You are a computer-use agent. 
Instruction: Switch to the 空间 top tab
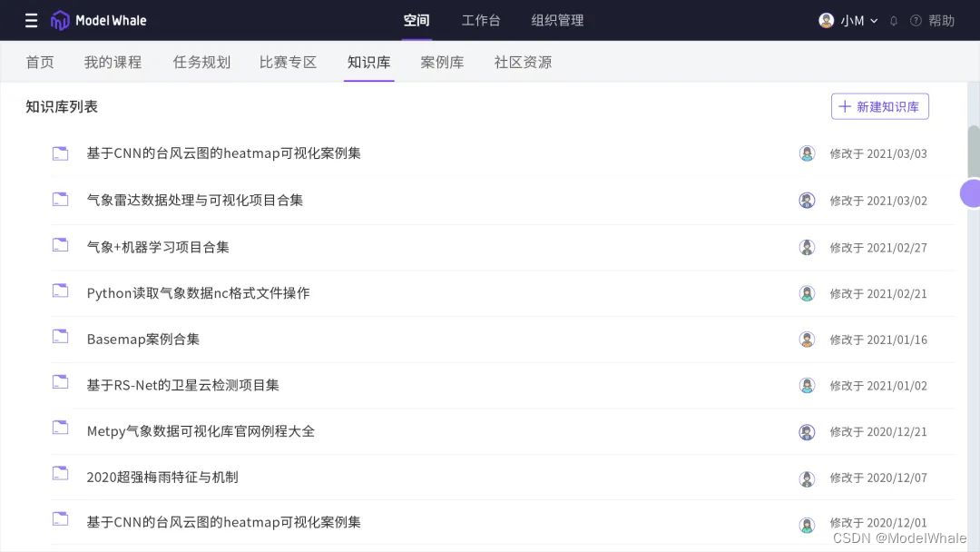416,21
